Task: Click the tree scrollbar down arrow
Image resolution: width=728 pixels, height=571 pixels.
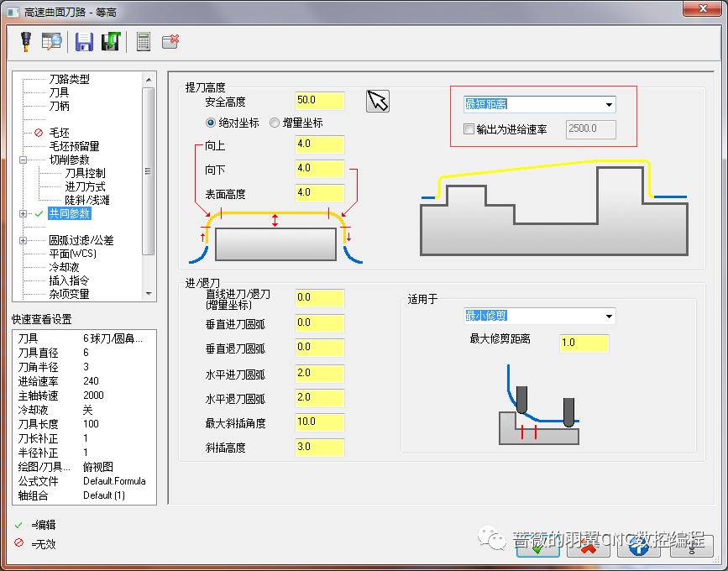Action: (149, 293)
